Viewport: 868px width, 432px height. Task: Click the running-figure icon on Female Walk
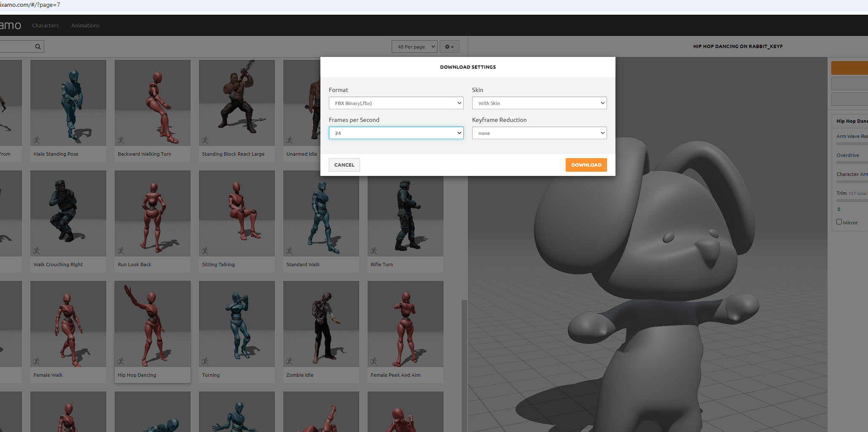(x=37, y=361)
